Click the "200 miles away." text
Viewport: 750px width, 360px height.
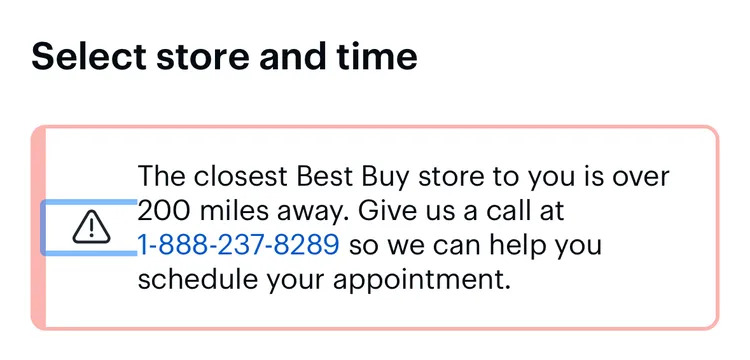244,211
